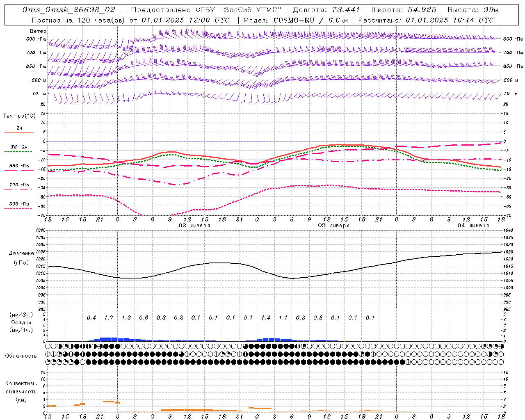
Task: Click the green dashed line sample under 'Td 2м'
Action: (x=19, y=152)
